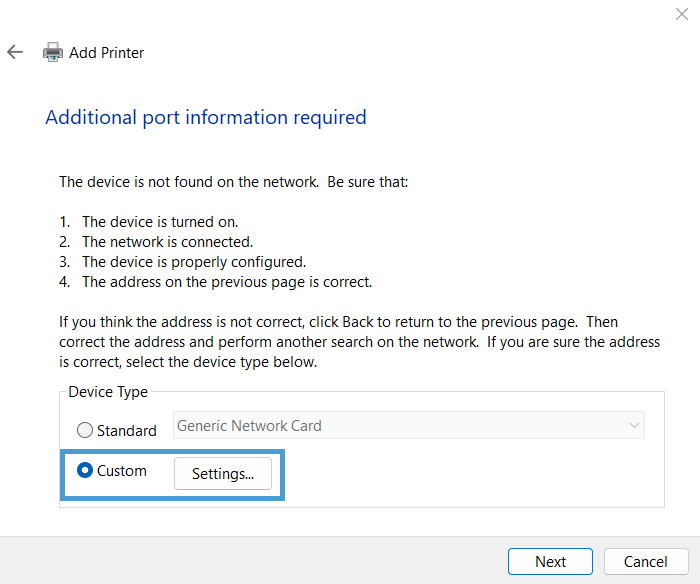Go back using the back arrow

click(15, 52)
